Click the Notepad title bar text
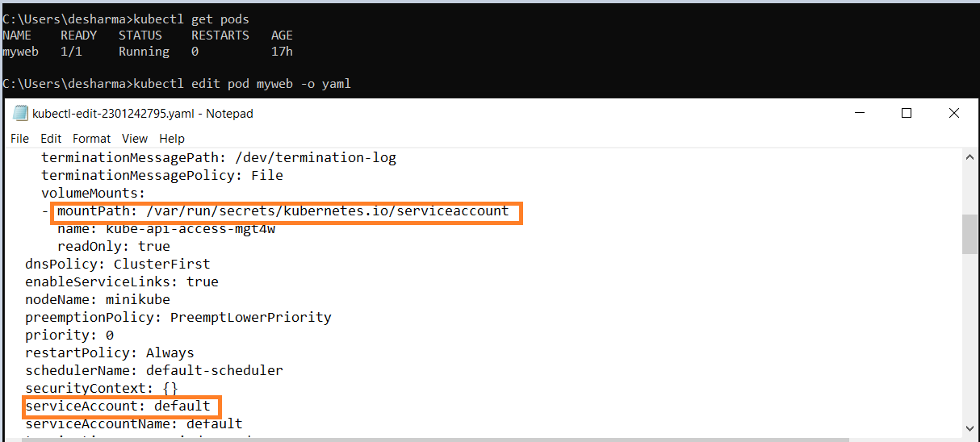 (x=143, y=114)
